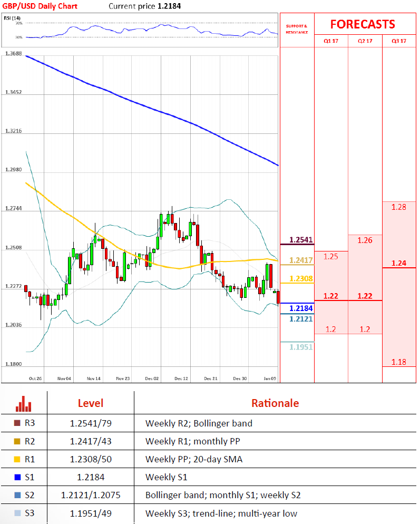This screenshot has width=420, height=524.
Task: Open the Q1 17 forecast column header
Action: coord(331,41)
